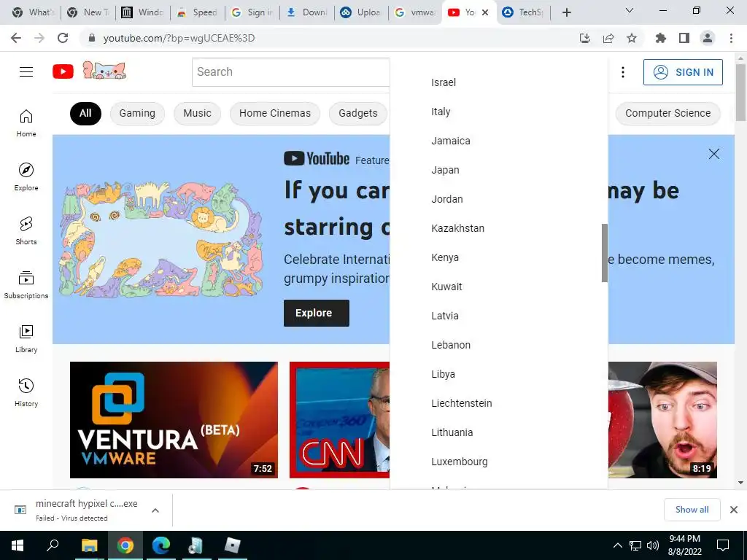The width and height of the screenshot is (747, 560).
Task: Click the install app icon in address bar
Action: 585,38
